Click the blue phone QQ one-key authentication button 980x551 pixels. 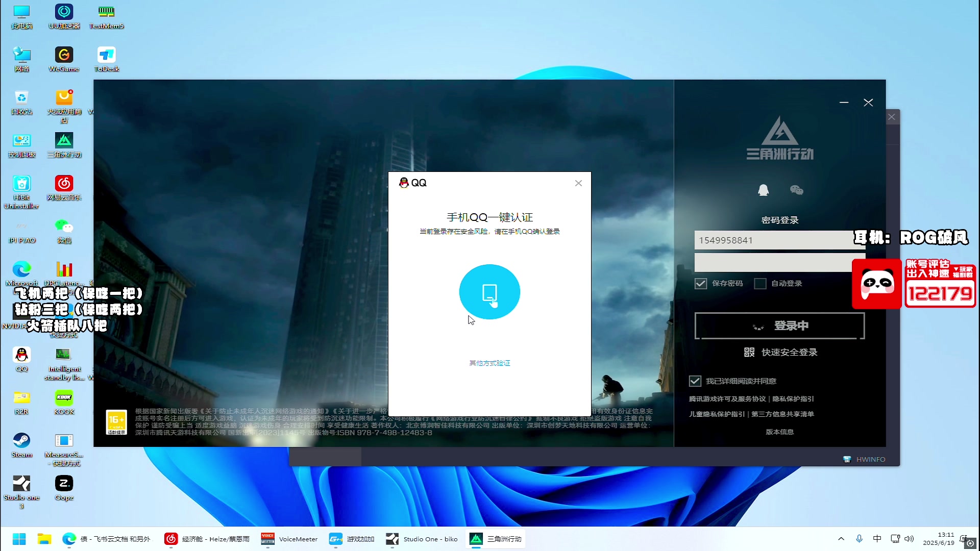tap(489, 292)
